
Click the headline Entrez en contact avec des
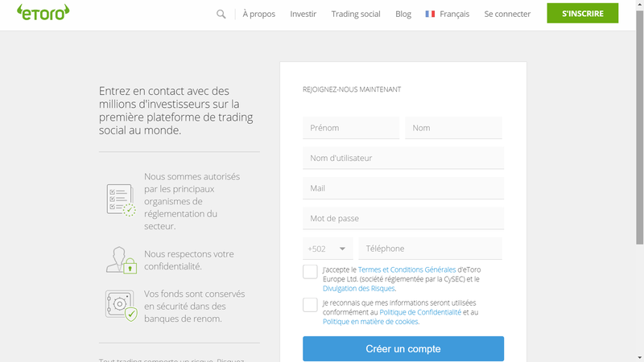[164, 91]
